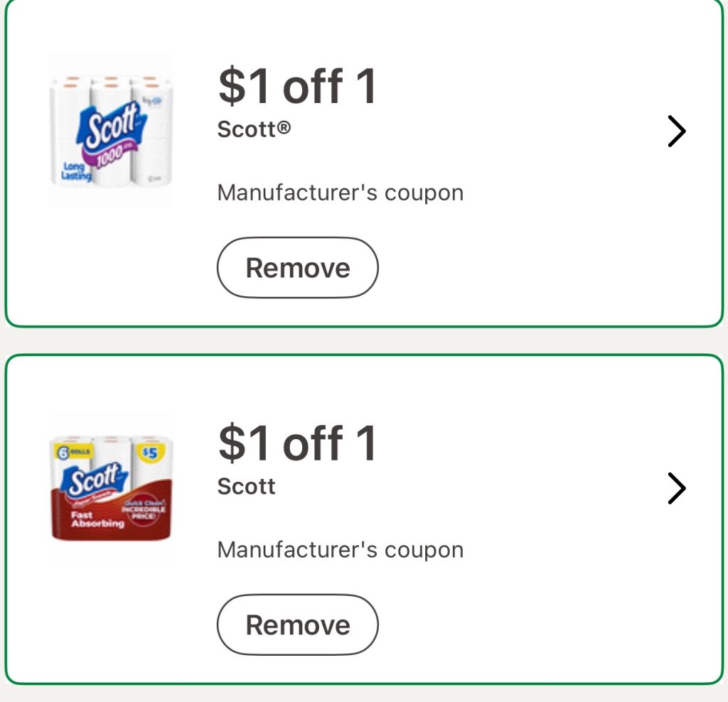The height and width of the screenshot is (702, 728).
Task: Select the Scott brand label on the towels coupon
Action: (246, 487)
